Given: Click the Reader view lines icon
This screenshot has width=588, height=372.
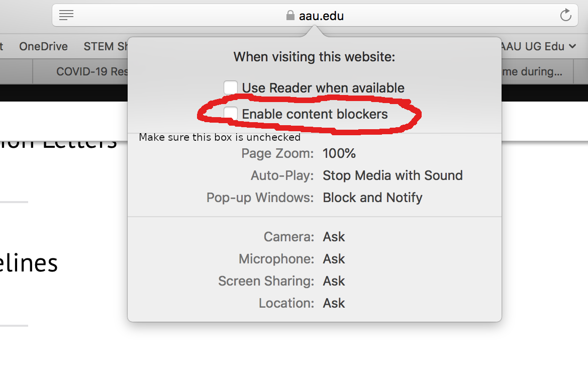Looking at the screenshot, I should 66,16.
